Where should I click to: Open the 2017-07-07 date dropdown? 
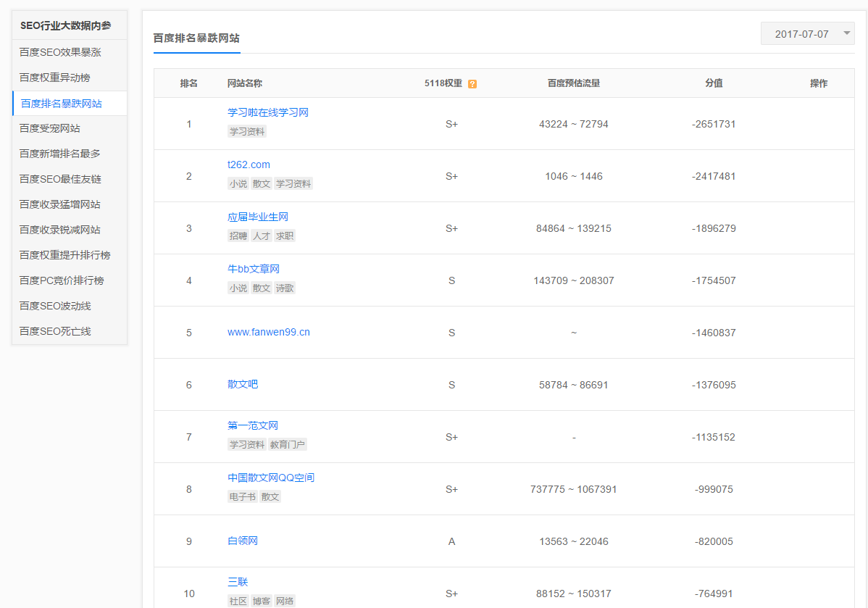[807, 34]
